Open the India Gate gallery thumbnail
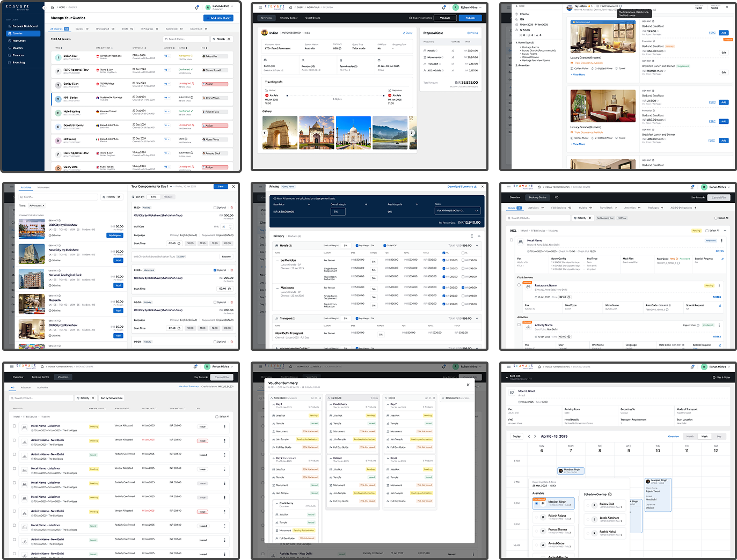 280,132
